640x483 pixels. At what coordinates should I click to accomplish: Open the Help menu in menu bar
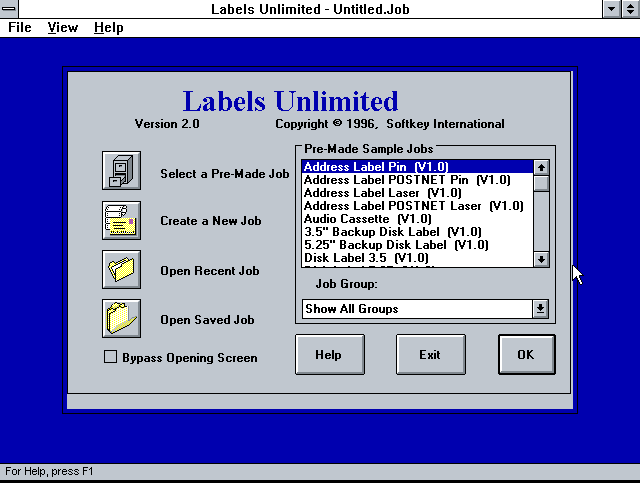click(x=109, y=28)
